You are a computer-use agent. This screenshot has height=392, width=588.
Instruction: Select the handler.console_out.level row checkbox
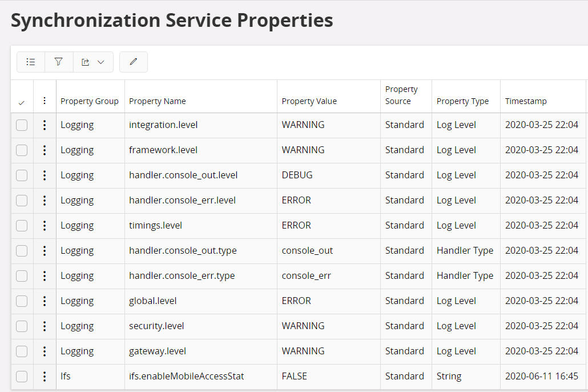pyautogui.click(x=22, y=175)
